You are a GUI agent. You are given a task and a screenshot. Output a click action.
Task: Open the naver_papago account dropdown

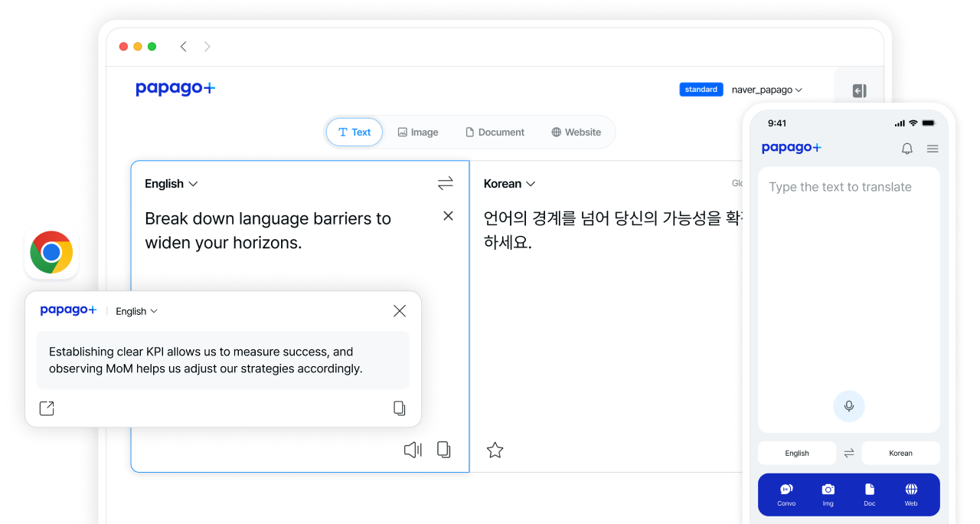[767, 90]
